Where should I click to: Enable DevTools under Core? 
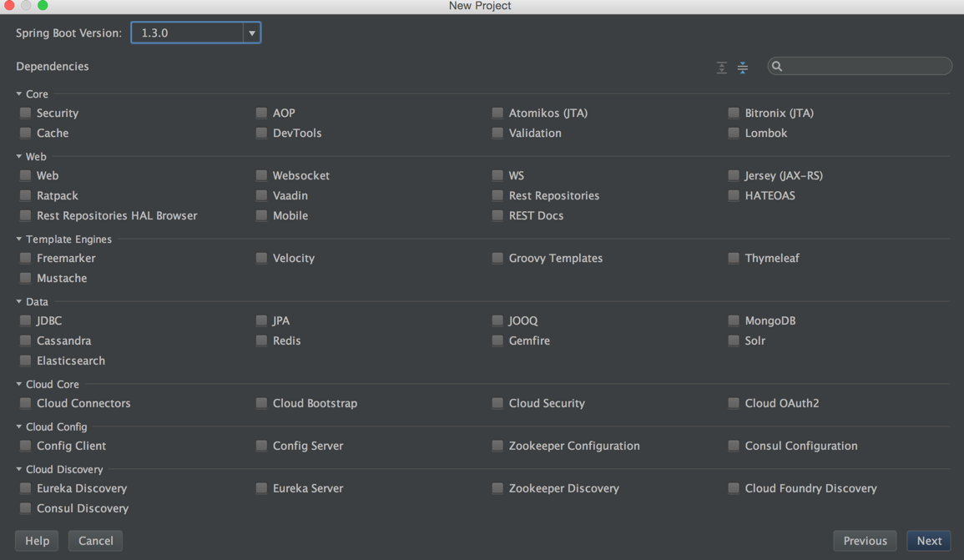[260, 133]
